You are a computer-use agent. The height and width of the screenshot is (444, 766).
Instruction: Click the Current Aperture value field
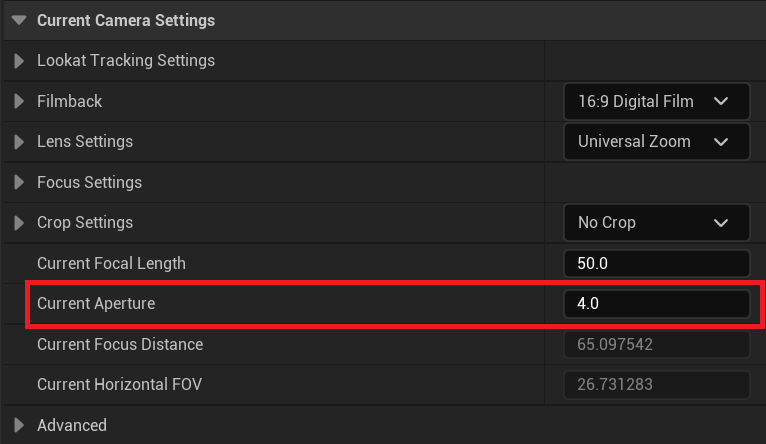(x=657, y=303)
